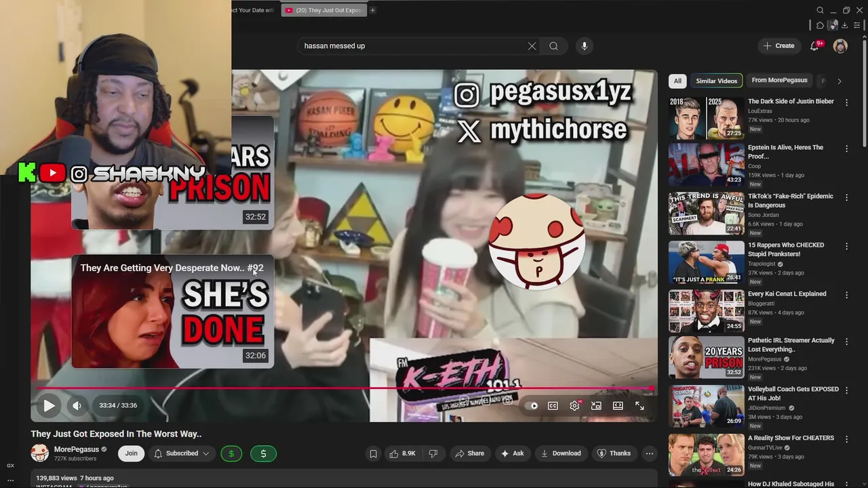Viewport: 868px width, 488px height.
Task: Open options for 'The Dark Side of Justin Bieber'
Action: [x=846, y=102]
